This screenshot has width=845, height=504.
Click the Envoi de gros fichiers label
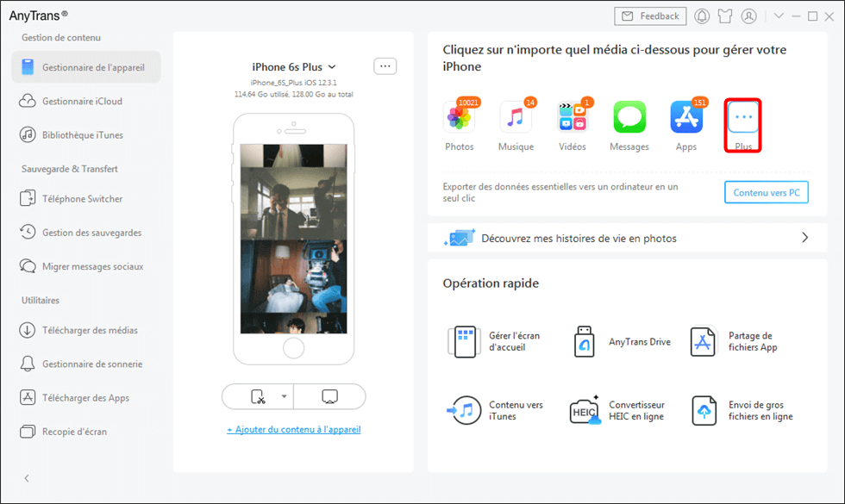pos(760,410)
